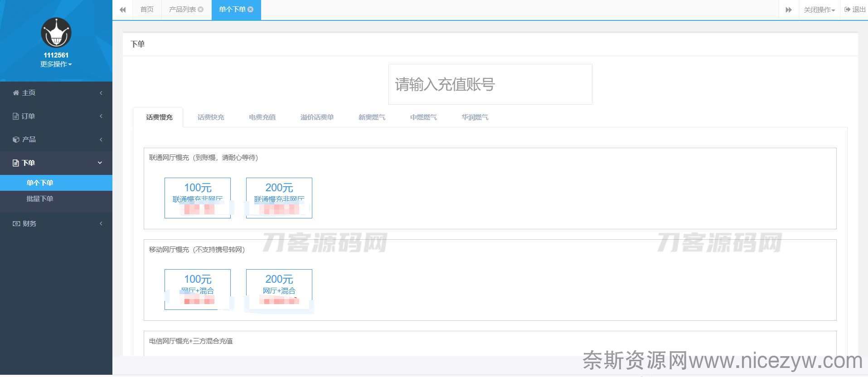The height and width of the screenshot is (377, 868).
Task: Collapse the 下单 menu chevron
Action: (x=100, y=163)
